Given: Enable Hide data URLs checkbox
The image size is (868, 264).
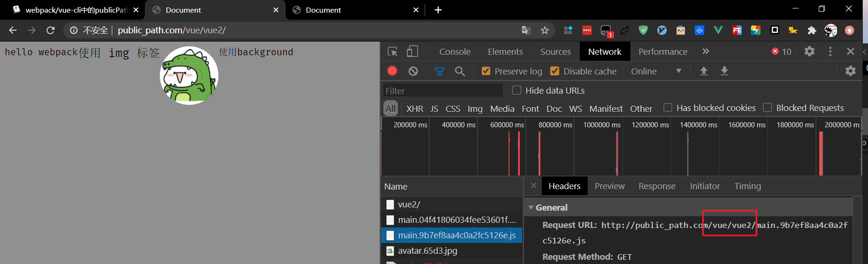Looking at the screenshot, I should pos(516,90).
